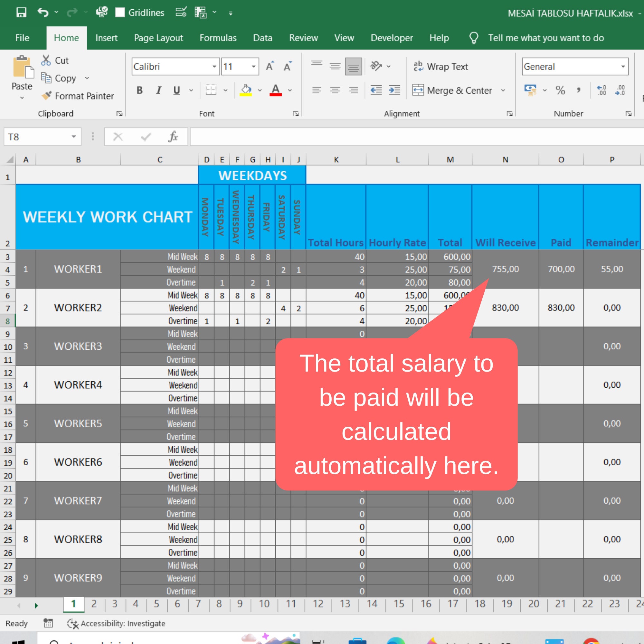
Task: Expand the Merge & Center options
Action: coord(503,90)
